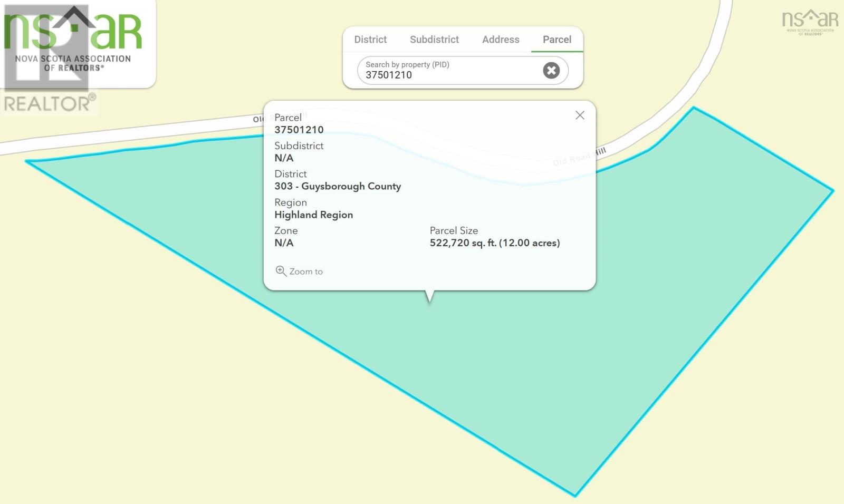Select the Address search tab
The width and height of the screenshot is (844, 504).
501,40
